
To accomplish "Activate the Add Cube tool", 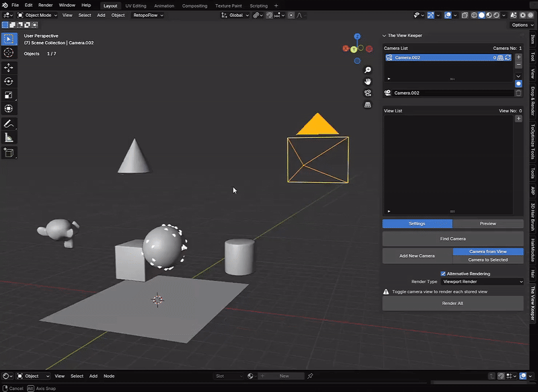I will click(x=9, y=153).
